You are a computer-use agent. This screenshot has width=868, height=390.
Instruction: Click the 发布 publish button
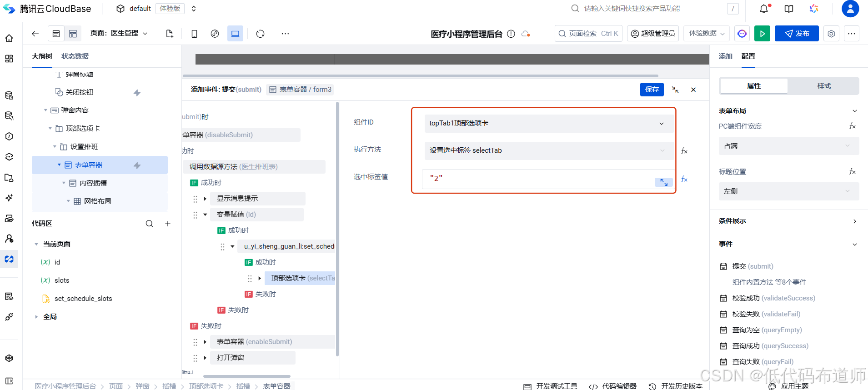(x=797, y=34)
